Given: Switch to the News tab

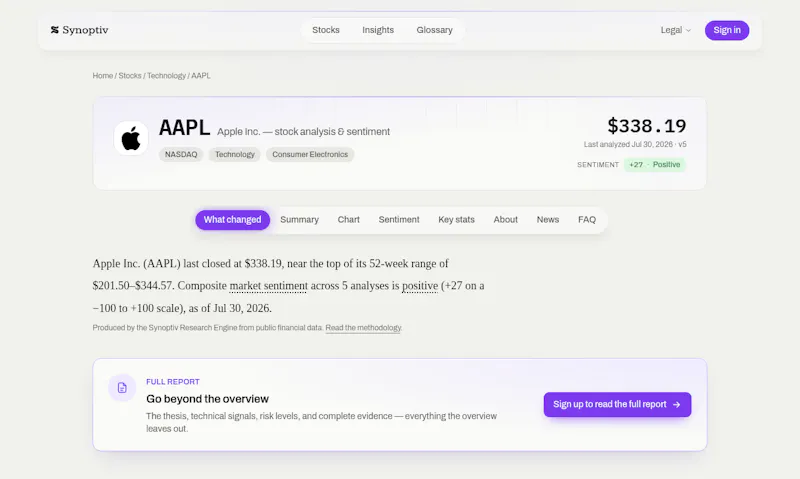Looking at the screenshot, I should tap(547, 220).
